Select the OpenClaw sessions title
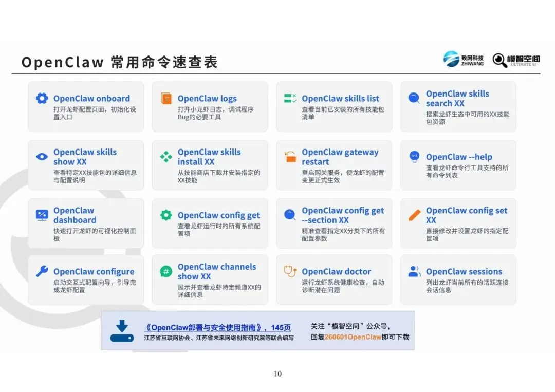 (464, 271)
